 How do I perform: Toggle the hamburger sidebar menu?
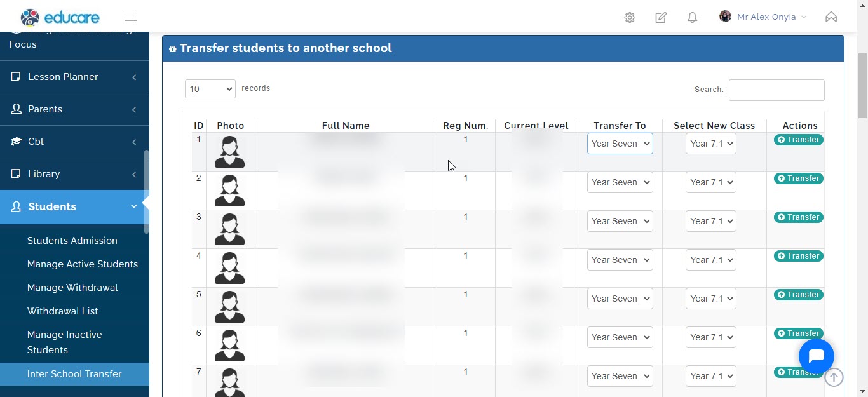(130, 17)
